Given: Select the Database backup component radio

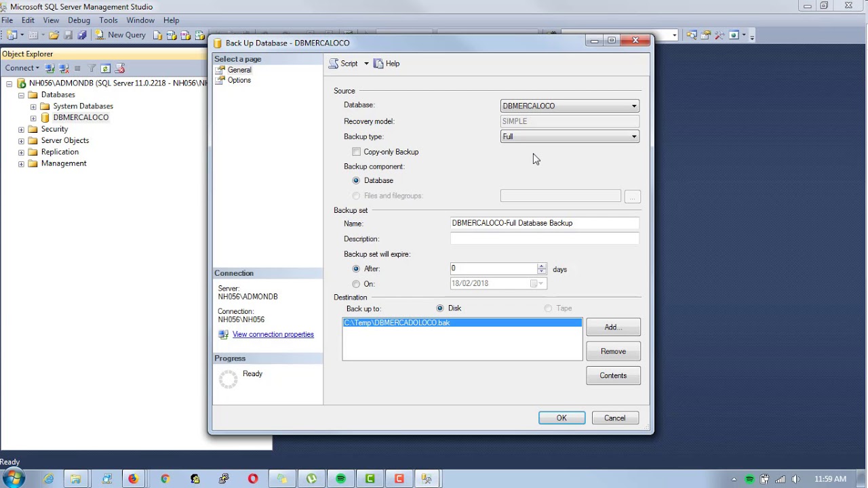Looking at the screenshot, I should tap(357, 180).
